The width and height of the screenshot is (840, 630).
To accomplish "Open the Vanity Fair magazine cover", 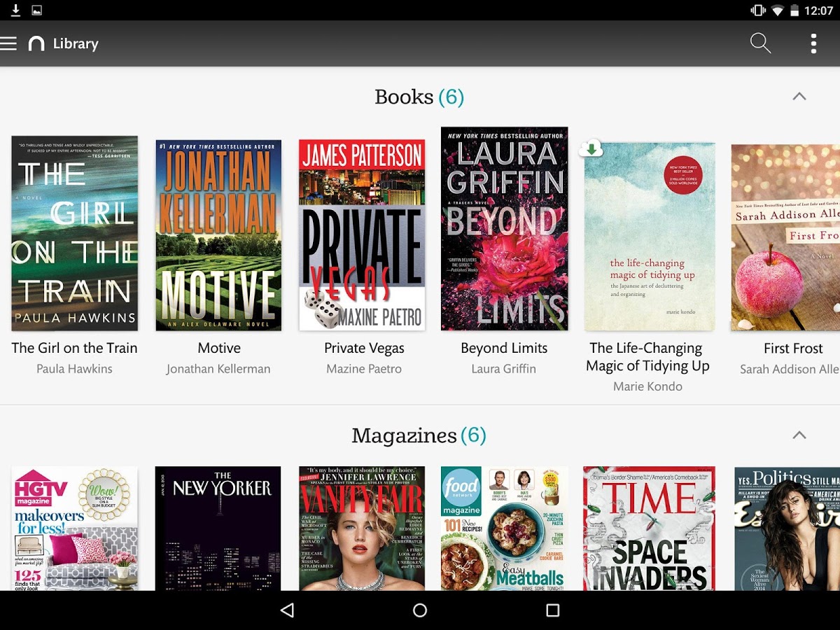I will click(362, 528).
